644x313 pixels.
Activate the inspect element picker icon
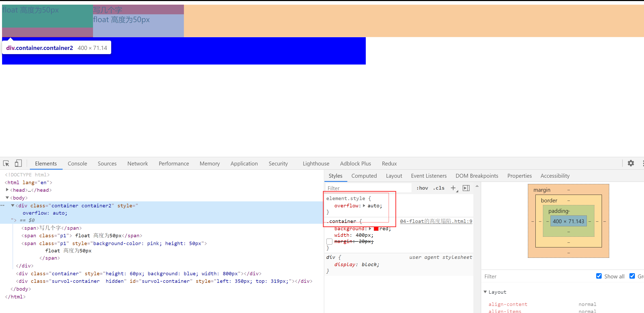6,163
